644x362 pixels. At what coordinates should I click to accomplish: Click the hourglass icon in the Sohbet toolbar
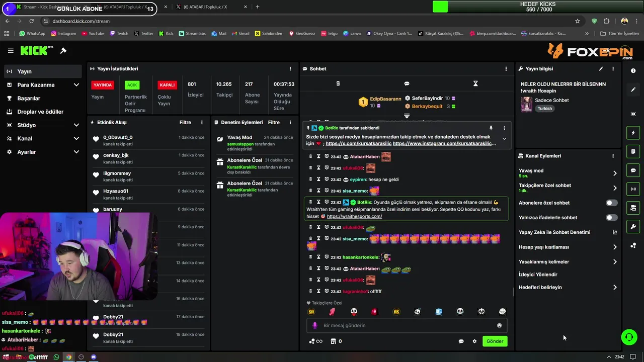[x=475, y=83]
